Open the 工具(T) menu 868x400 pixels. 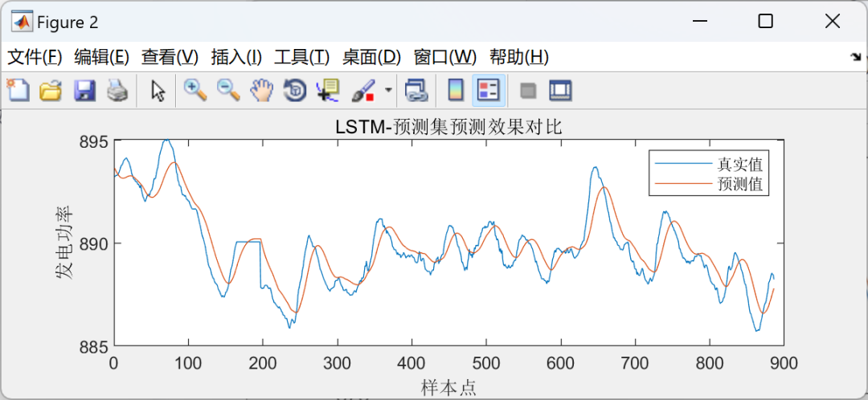301,57
